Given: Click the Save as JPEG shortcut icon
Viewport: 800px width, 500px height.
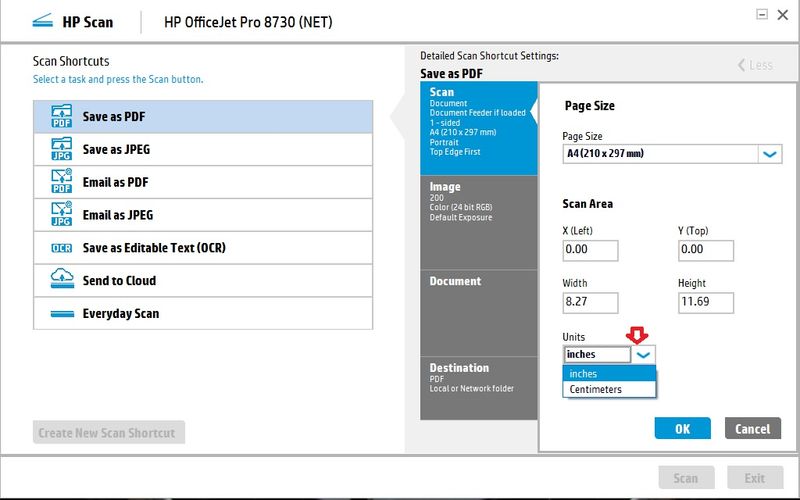Looking at the screenshot, I should 62,149.
